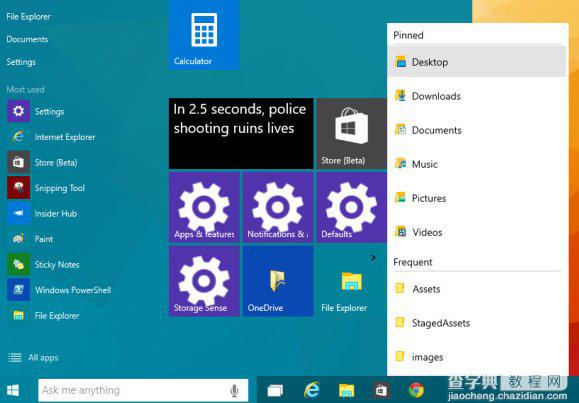Click the arrow beside the File Explorer tile
The height and width of the screenshot is (403, 579).
tap(373, 257)
